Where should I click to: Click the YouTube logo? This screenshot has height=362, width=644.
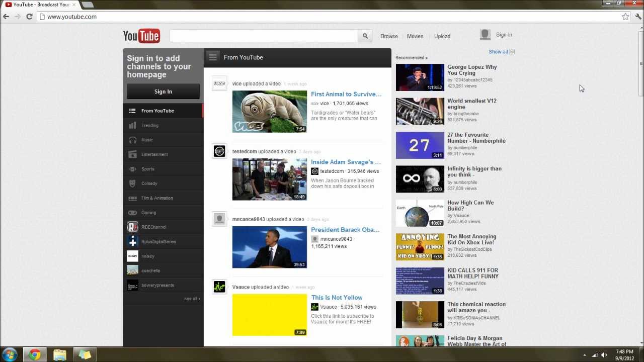(x=141, y=36)
